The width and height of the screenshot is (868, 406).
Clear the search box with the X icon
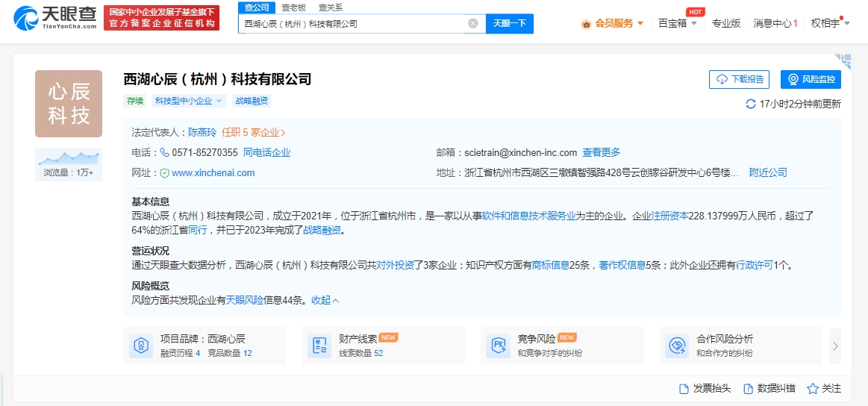[472, 23]
